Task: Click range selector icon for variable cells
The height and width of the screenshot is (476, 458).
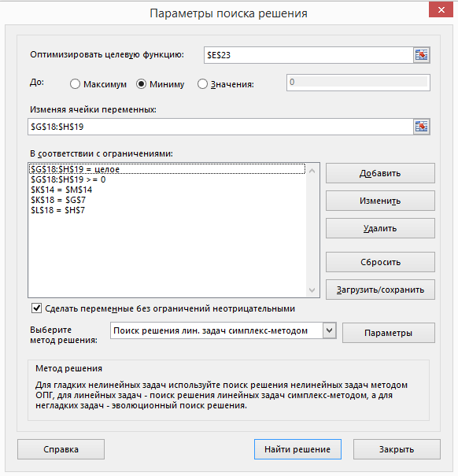Action: tap(421, 127)
